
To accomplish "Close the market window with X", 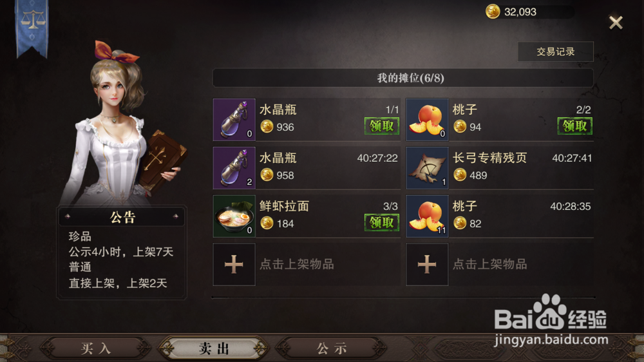I will tap(616, 22).
